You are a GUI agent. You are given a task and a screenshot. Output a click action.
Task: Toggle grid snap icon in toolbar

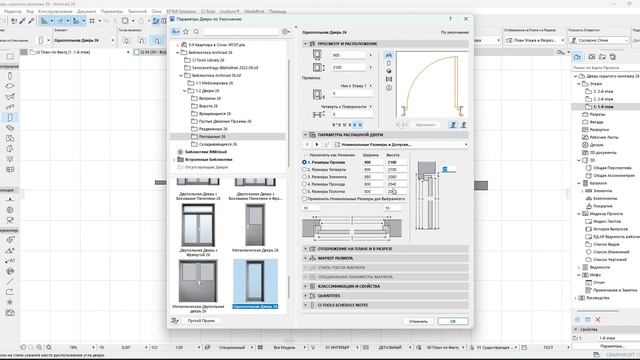click(x=92, y=21)
